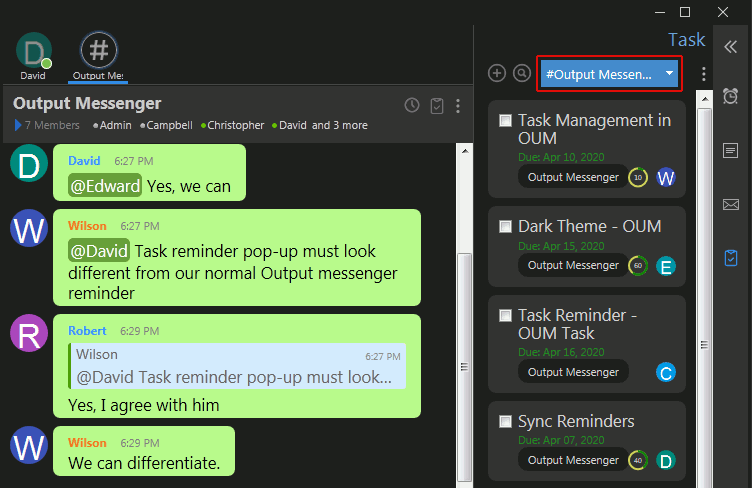Click the Output Messenger tag on Sync Reminders task

click(573, 460)
